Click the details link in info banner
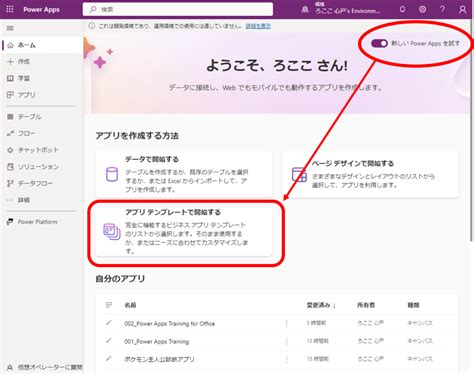 258,26
